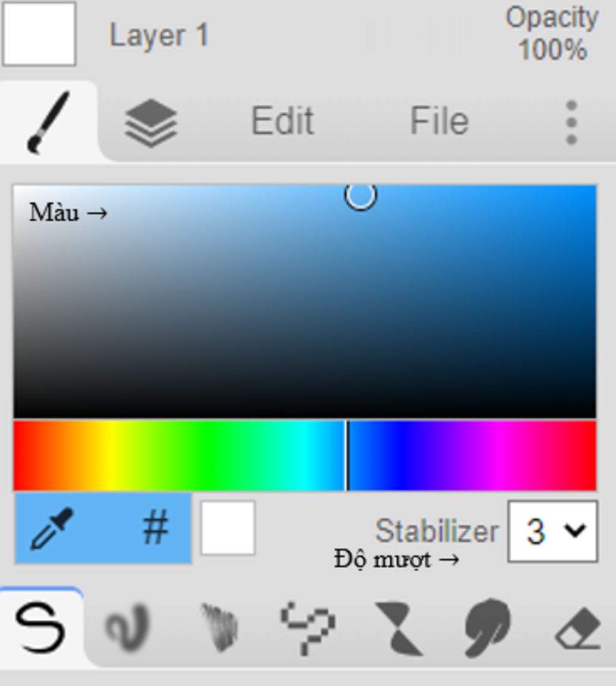The width and height of the screenshot is (616, 686).
Task: Click the white secondary color swatch
Action: pos(227,528)
